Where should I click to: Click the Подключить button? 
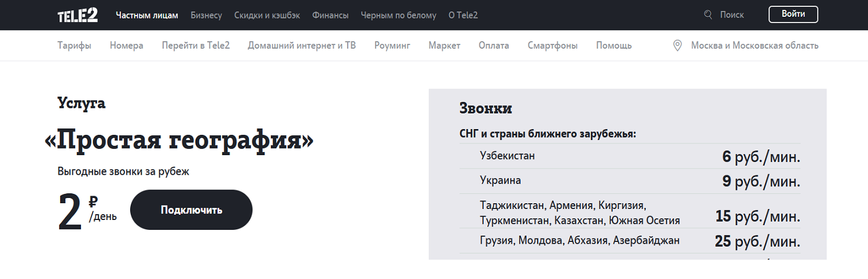pyautogui.click(x=192, y=210)
